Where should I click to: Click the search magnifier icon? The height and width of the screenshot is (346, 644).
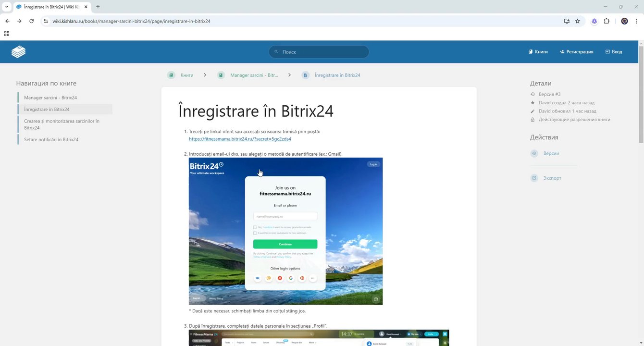click(x=276, y=51)
